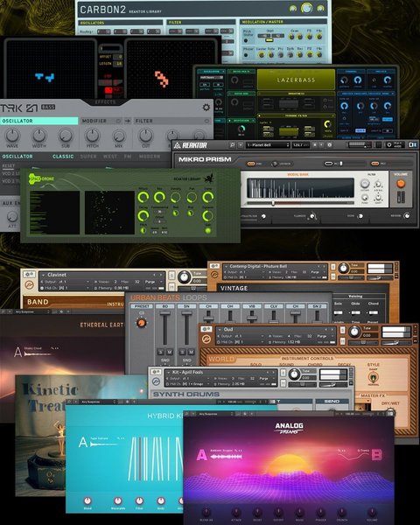Click the Flanger knob in Mikro Prism
This screenshot has height=525, width=420.
tap(312, 216)
